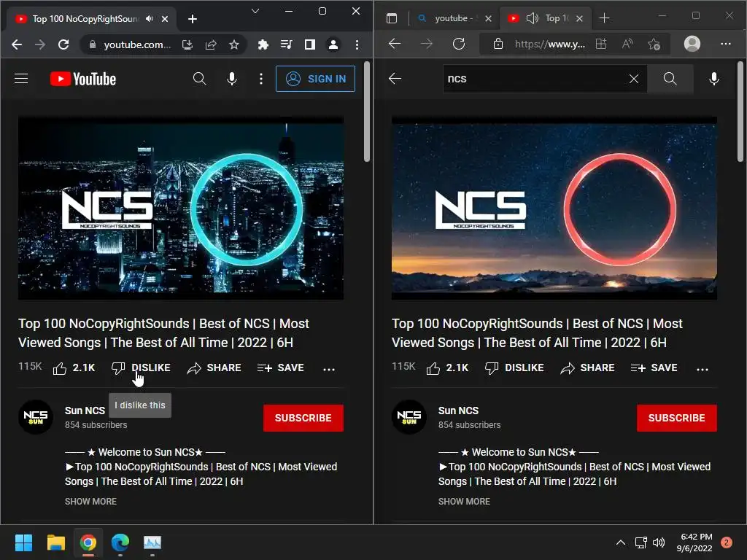Like the video in Edge window
Image resolution: width=747 pixels, height=560 pixels.
point(447,368)
